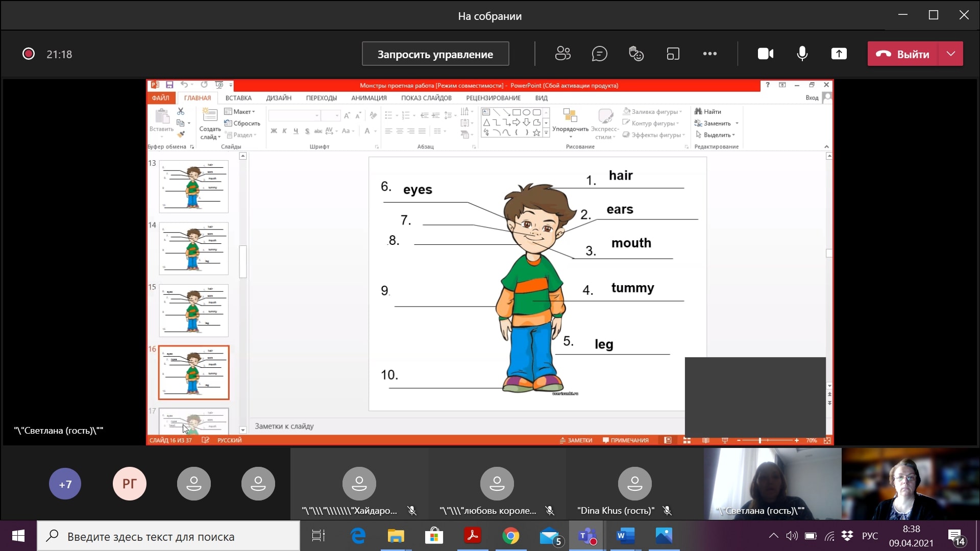
Task: Open the meeting chat icon
Action: (x=599, y=54)
